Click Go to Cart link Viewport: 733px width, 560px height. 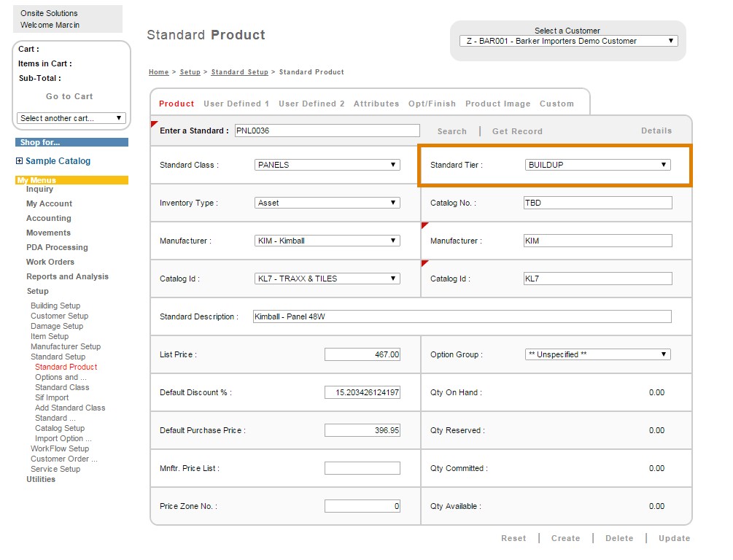pos(69,96)
